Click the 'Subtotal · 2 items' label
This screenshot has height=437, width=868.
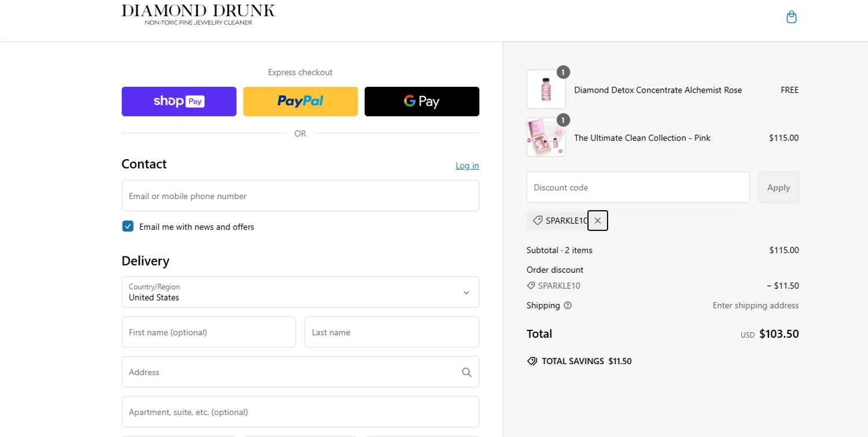coord(560,250)
